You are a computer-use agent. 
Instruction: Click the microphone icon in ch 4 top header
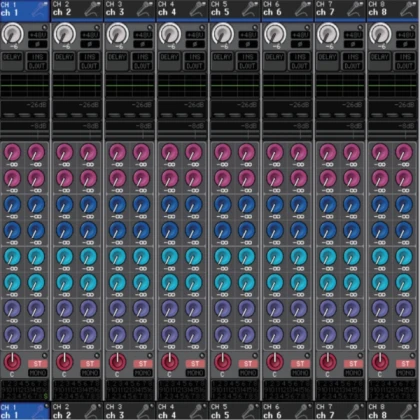coord(198,9)
